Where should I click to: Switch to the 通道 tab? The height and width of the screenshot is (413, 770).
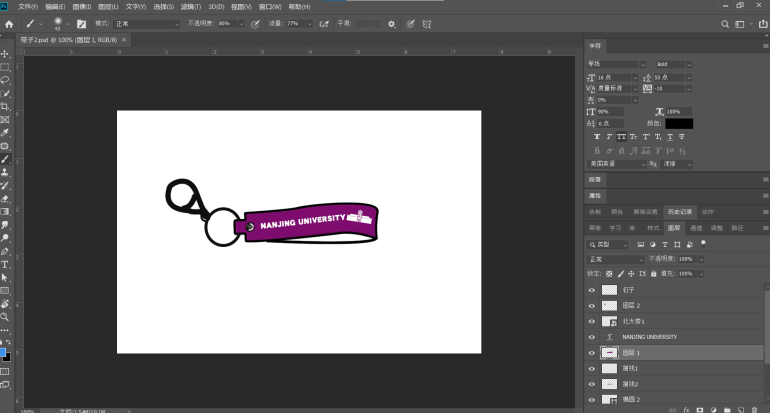tap(696, 228)
